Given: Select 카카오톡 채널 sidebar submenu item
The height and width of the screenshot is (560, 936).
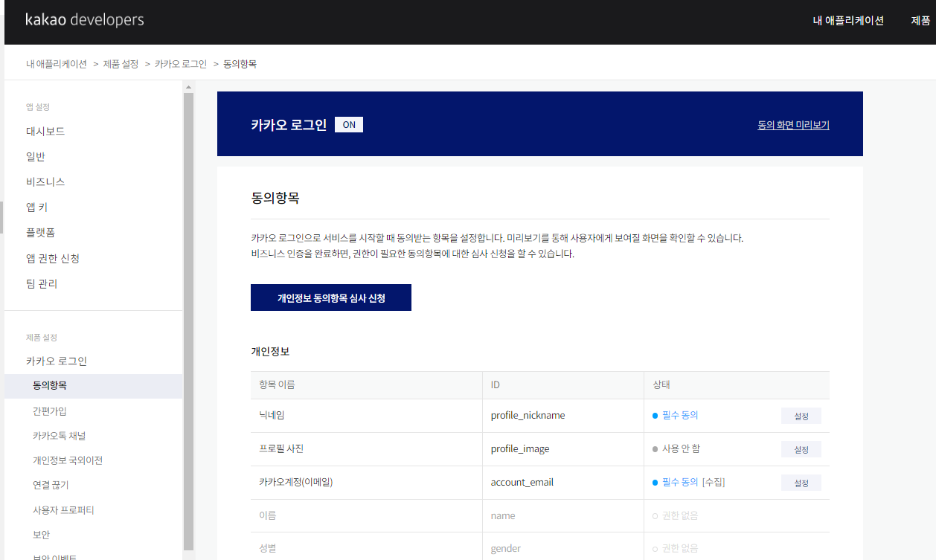Looking at the screenshot, I should point(60,436).
